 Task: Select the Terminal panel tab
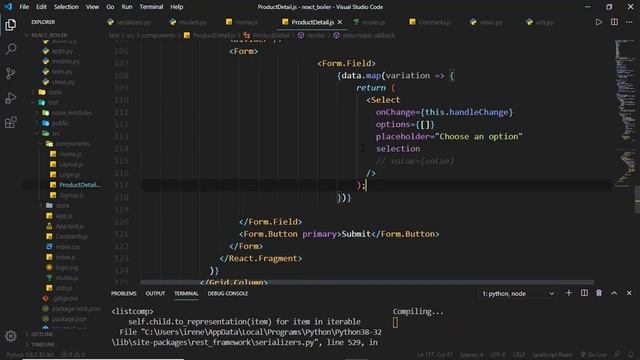tap(186, 293)
